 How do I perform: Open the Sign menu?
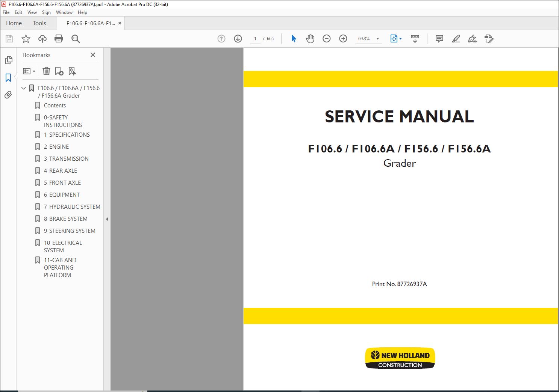pyautogui.click(x=46, y=12)
